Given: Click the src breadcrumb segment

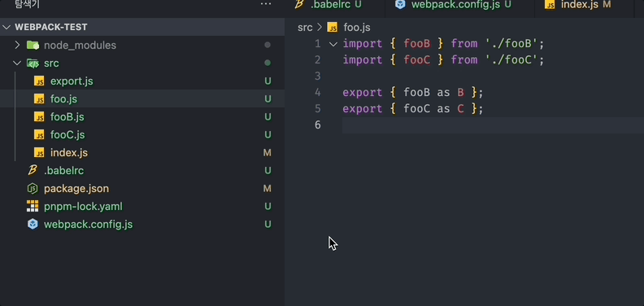Looking at the screenshot, I should click(x=305, y=28).
